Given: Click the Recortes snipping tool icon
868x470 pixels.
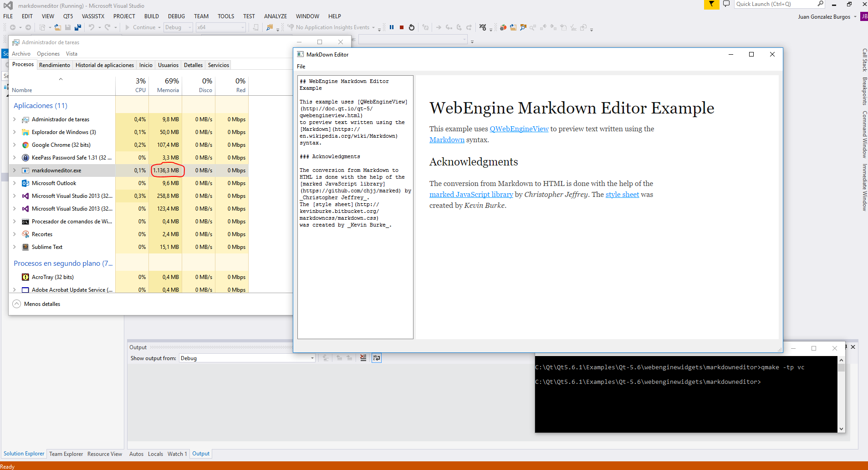Looking at the screenshot, I should coord(26,234).
